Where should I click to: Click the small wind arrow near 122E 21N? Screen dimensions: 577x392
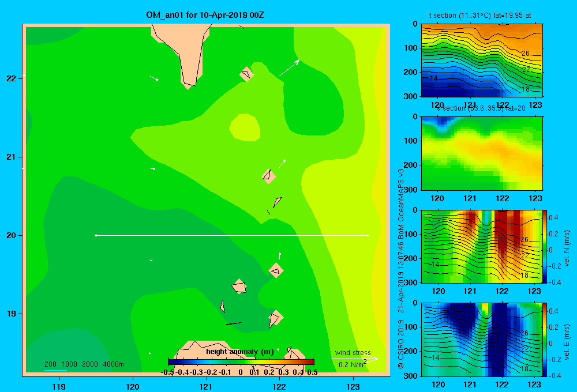point(282,164)
